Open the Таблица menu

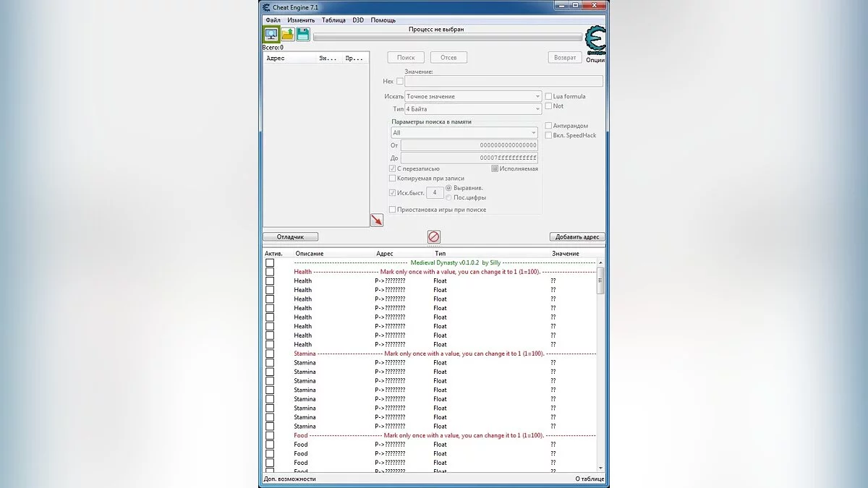point(333,20)
